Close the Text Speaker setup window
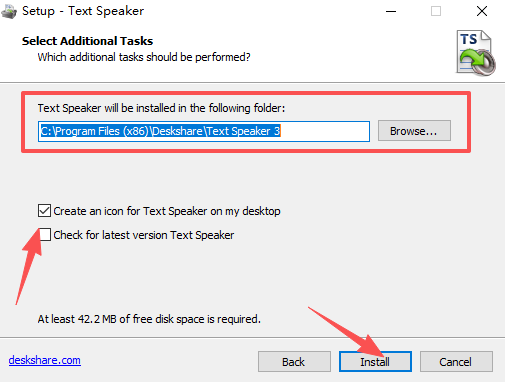This screenshot has height=382, width=505. point(482,11)
